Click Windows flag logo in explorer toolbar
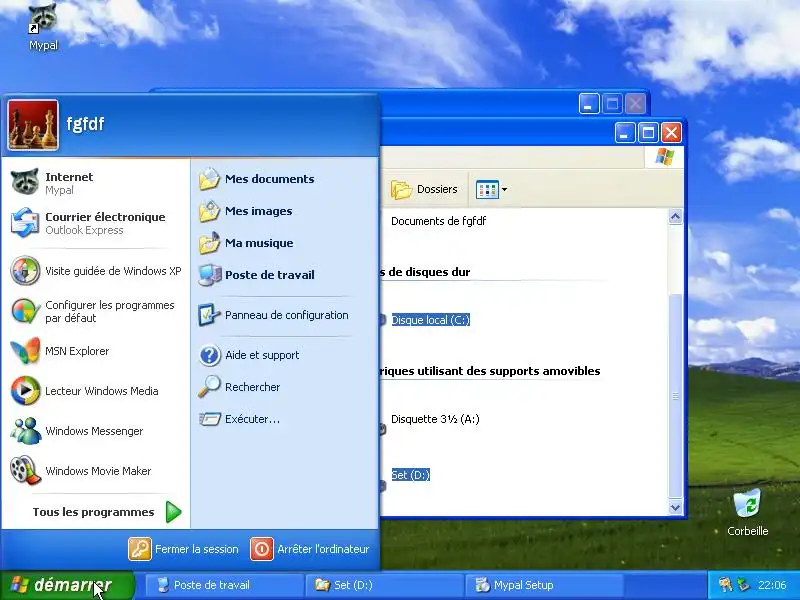 coord(664,157)
